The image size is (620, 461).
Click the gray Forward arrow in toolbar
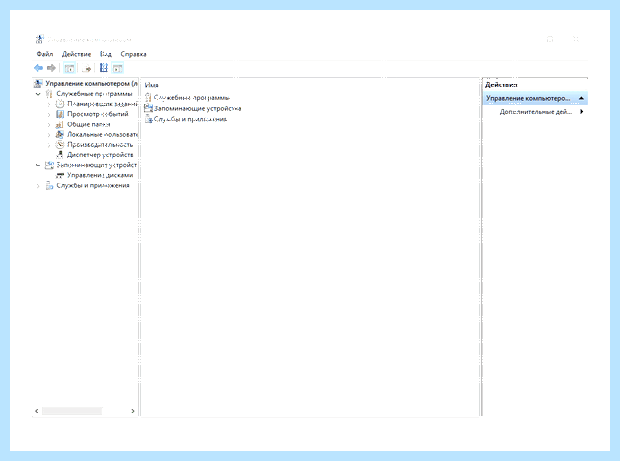click(x=51, y=68)
